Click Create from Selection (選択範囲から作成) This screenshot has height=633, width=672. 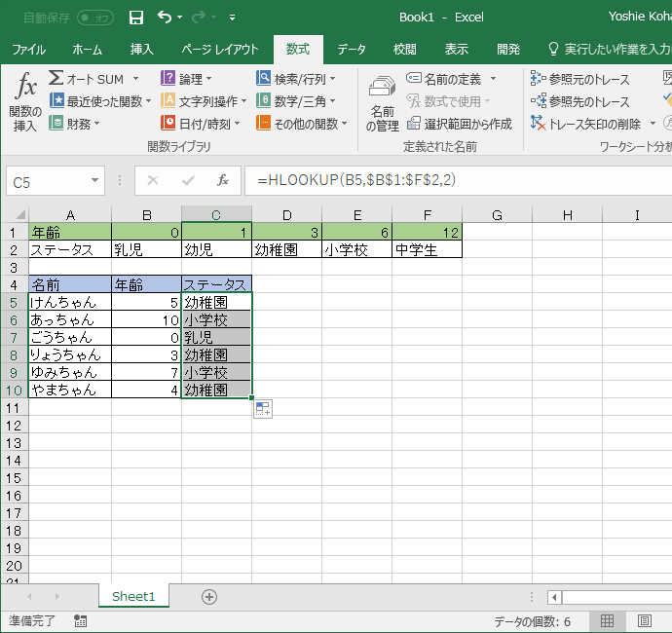point(459,124)
